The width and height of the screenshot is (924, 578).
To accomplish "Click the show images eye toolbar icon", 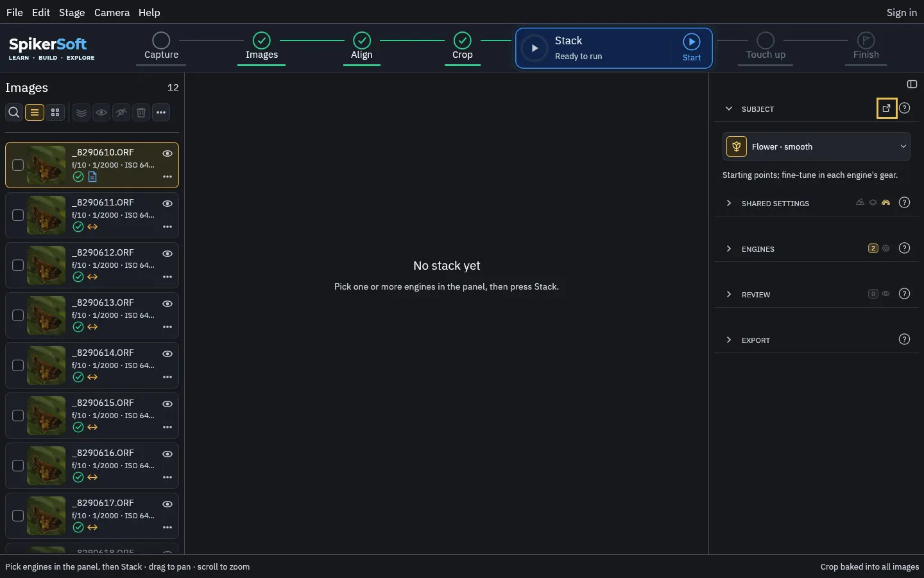I will pyautogui.click(x=101, y=112).
